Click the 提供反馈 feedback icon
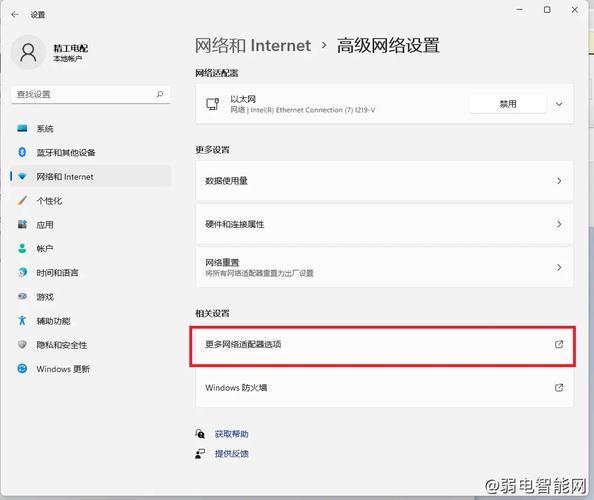The width and height of the screenshot is (594, 500). [x=200, y=453]
